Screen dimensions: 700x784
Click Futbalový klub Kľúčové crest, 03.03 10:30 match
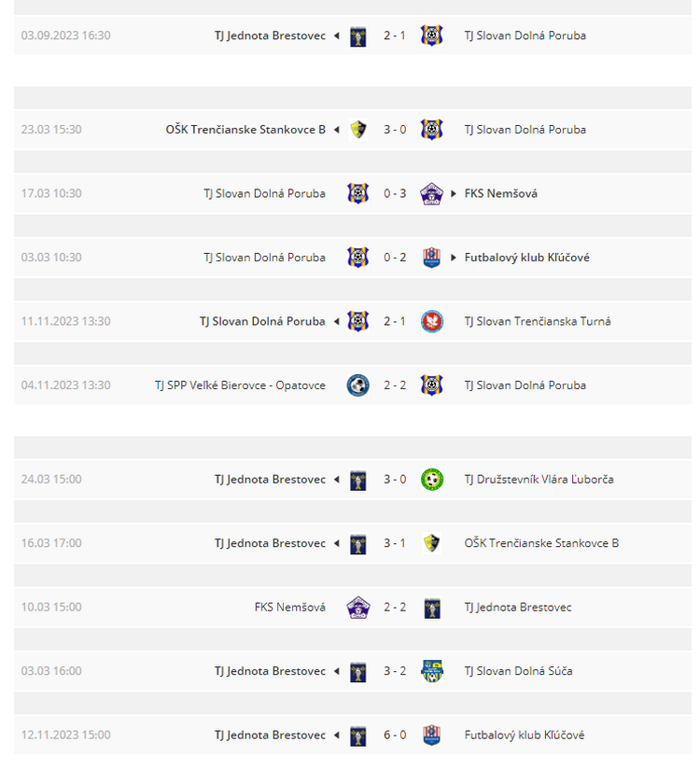coord(431,258)
